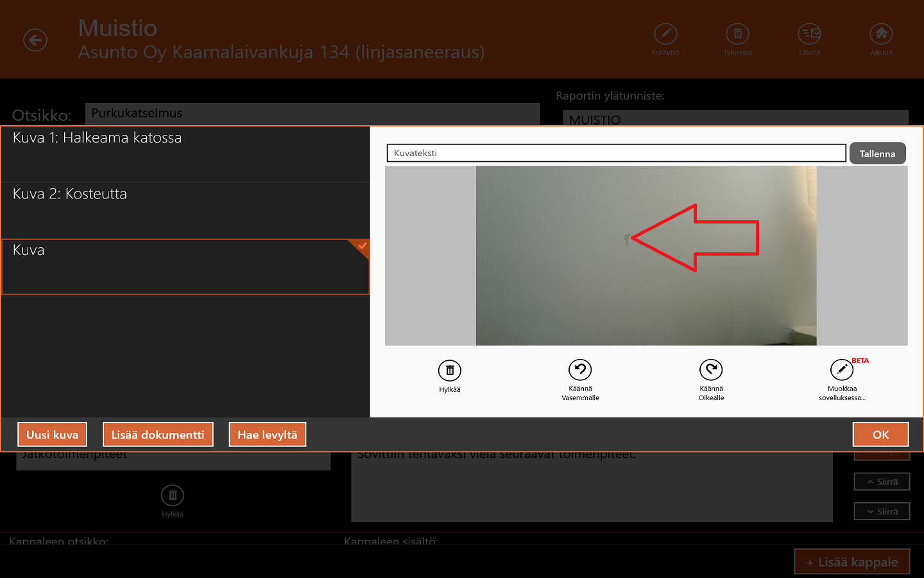Go back with the arrow icon
Viewport: 924px width, 578px height.
35,40
